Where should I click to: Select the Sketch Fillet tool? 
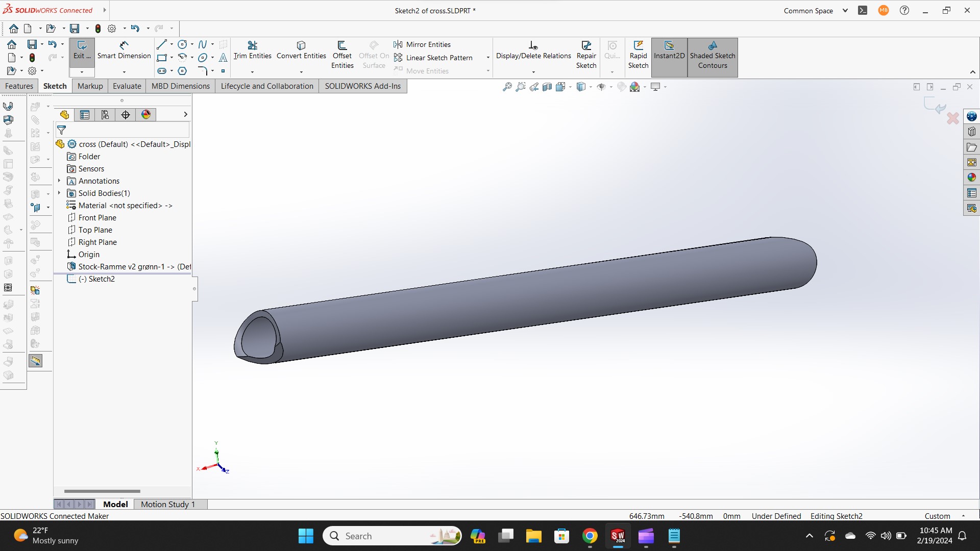[203, 71]
